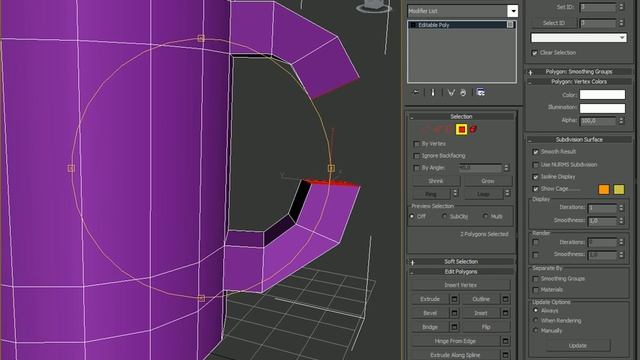Collapse Subdivision Surface rollout

[579, 140]
